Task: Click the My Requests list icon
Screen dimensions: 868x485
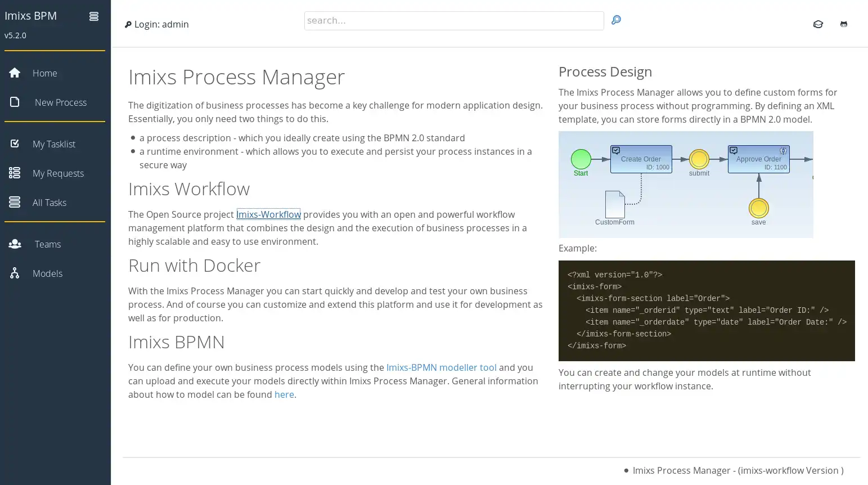Action: tap(15, 173)
